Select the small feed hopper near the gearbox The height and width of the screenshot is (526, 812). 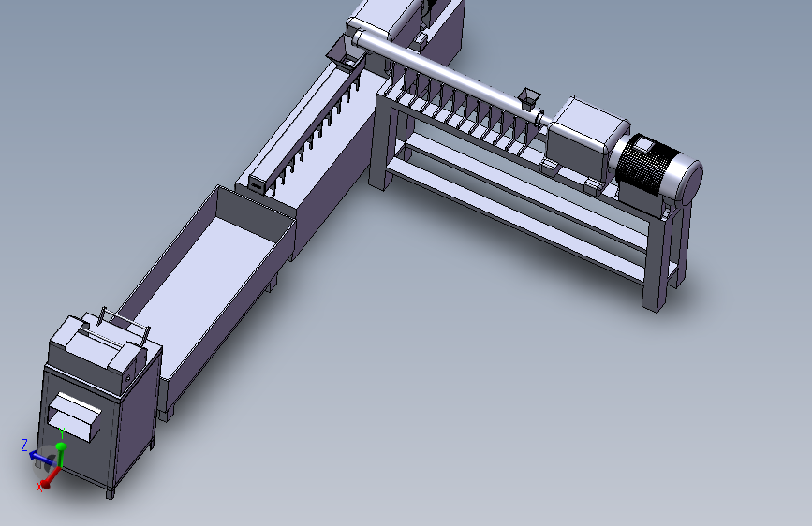[x=528, y=98]
